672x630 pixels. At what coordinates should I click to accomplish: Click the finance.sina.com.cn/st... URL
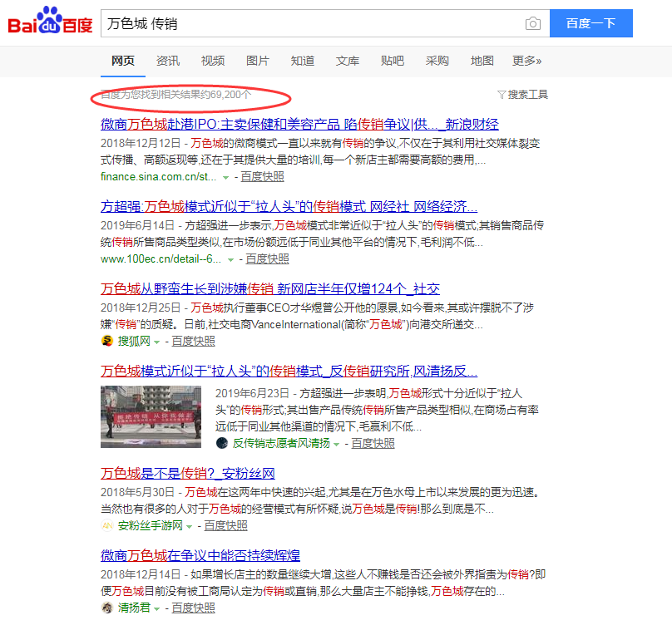(159, 176)
